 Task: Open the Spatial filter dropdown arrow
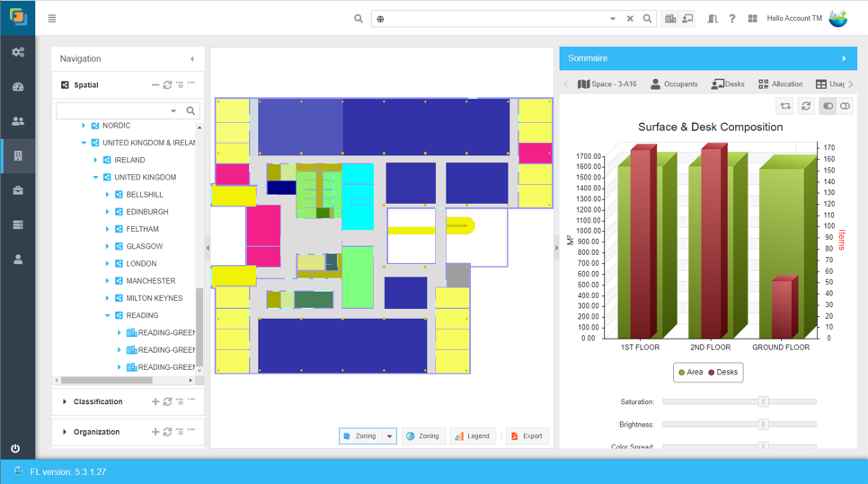(173, 110)
